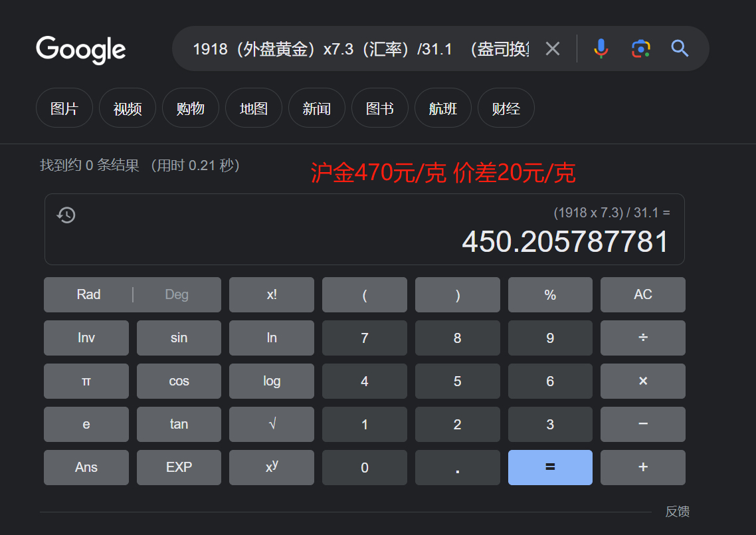Switch angle mode to Deg
The height and width of the screenshot is (535, 756).
click(177, 294)
